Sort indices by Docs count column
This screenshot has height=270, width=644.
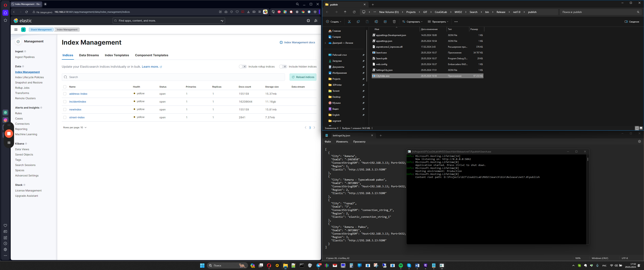coord(244,87)
